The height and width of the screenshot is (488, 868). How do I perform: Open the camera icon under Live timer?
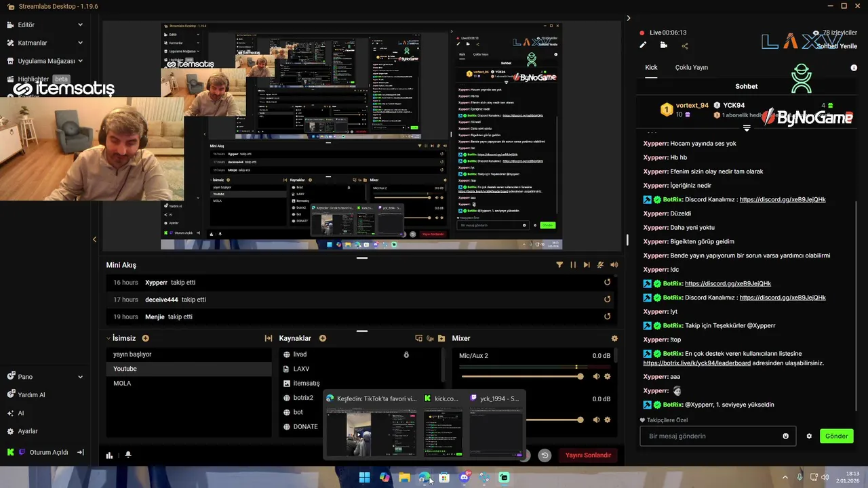[664, 45]
